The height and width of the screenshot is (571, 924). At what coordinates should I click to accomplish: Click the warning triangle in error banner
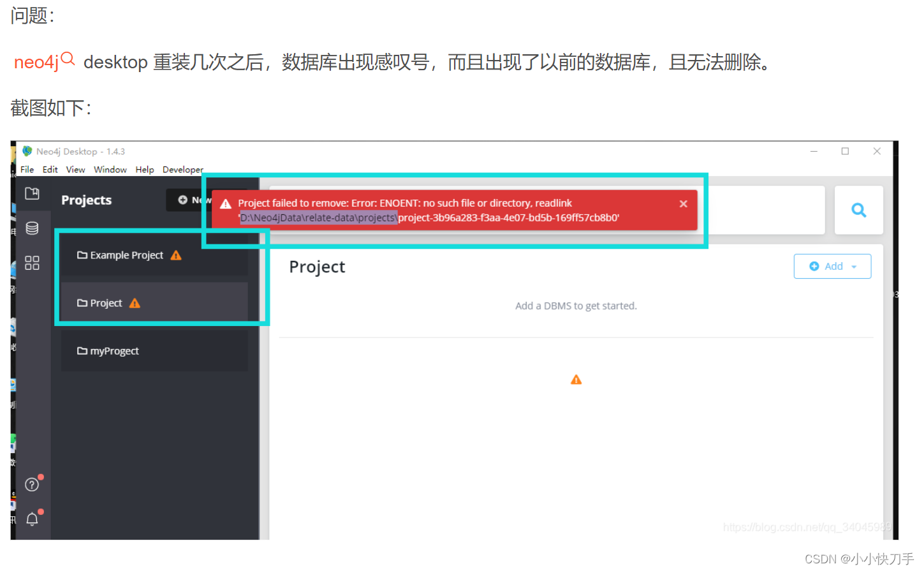click(226, 204)
